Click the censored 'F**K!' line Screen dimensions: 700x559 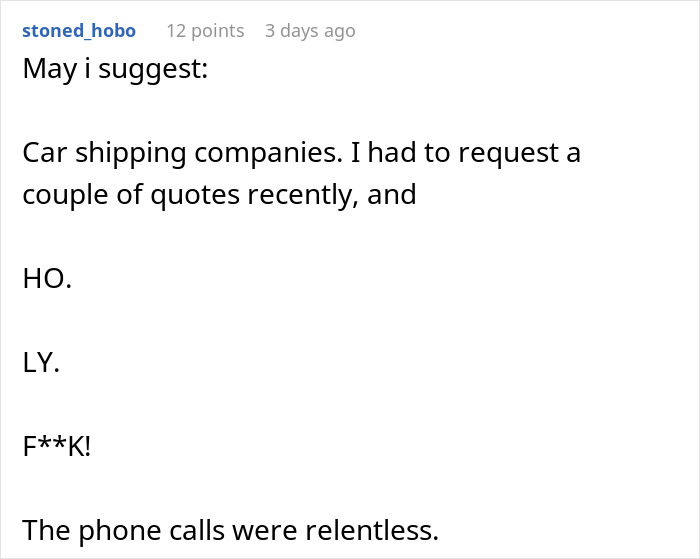point(57,446)
